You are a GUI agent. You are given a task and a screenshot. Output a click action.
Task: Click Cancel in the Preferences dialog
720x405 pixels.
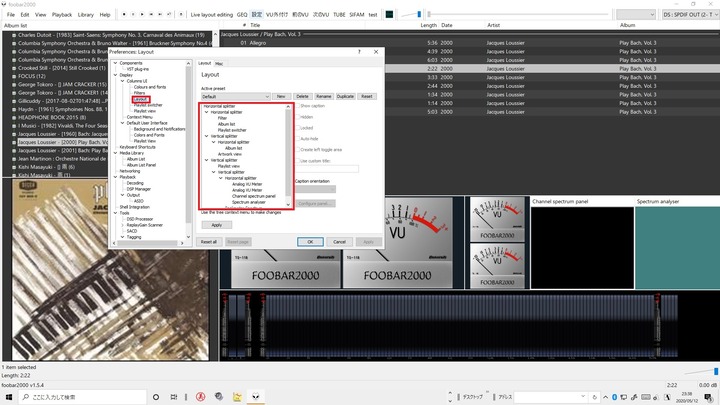tap(339, 242)
